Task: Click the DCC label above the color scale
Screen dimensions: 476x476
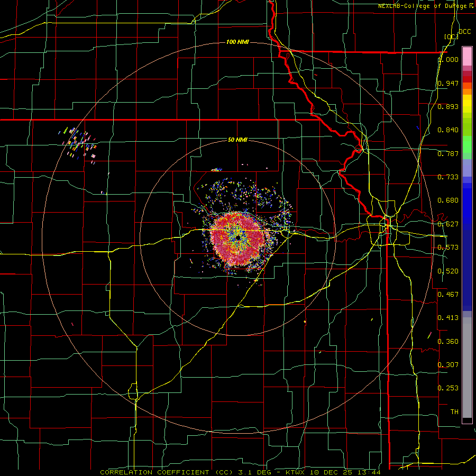Action: 464,32
